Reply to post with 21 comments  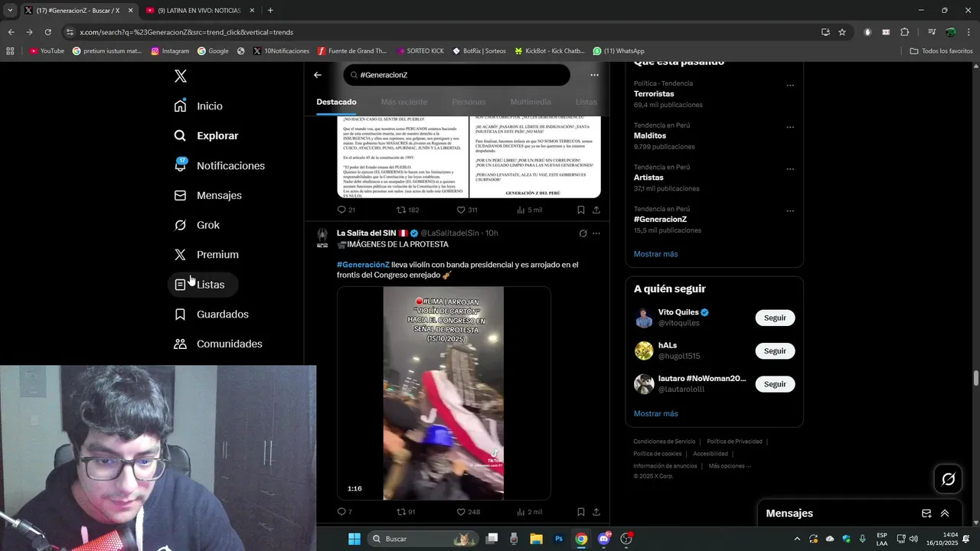346,210
